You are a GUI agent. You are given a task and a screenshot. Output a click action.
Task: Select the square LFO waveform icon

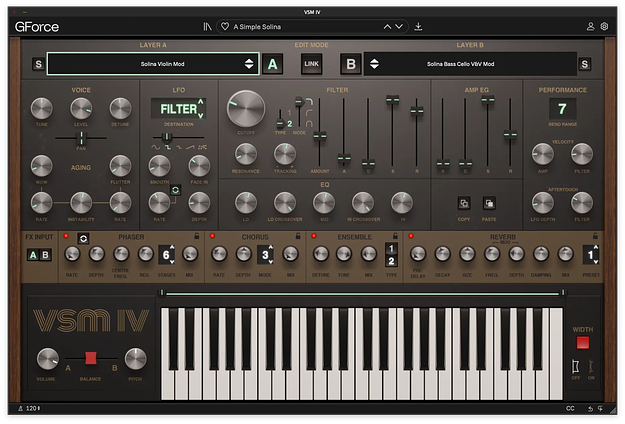pos(168,147)
